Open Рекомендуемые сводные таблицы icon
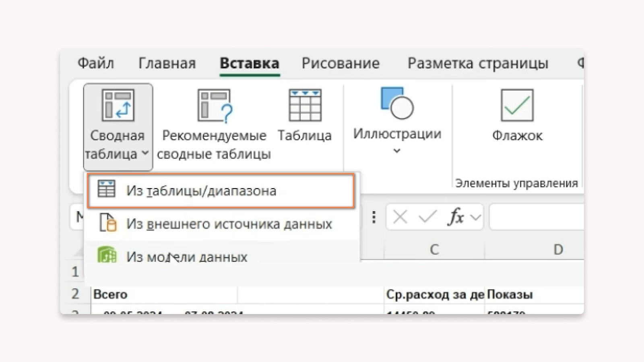644x362 pixels. pyautogui.click(x=215, y=106)
